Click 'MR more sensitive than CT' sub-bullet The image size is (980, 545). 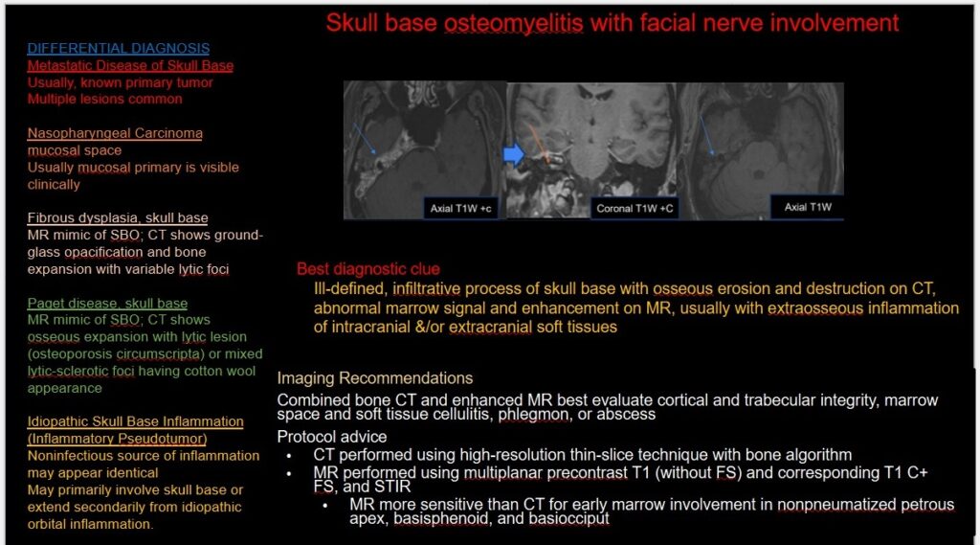(x=652, y=511)
